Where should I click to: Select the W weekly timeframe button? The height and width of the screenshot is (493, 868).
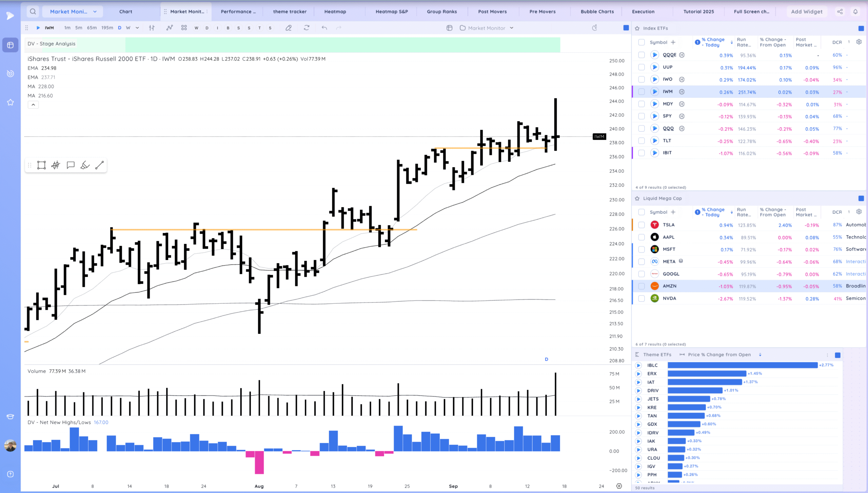tap(128, 28)
